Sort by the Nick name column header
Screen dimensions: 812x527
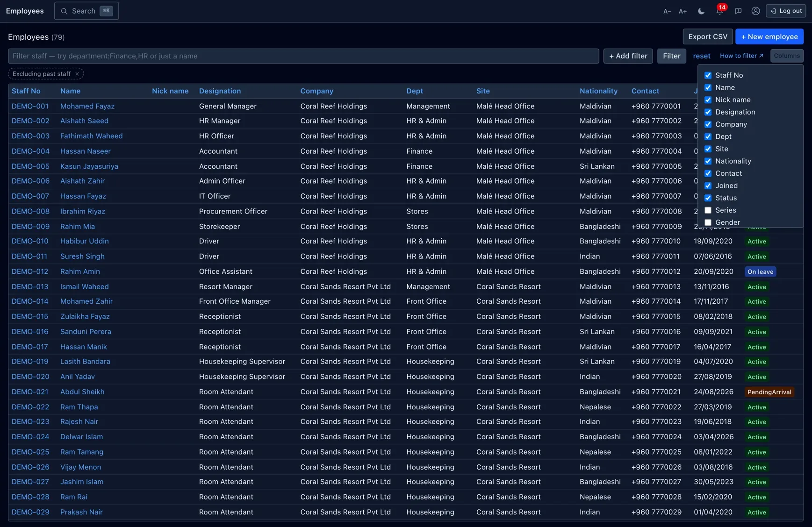pos(170,91)
